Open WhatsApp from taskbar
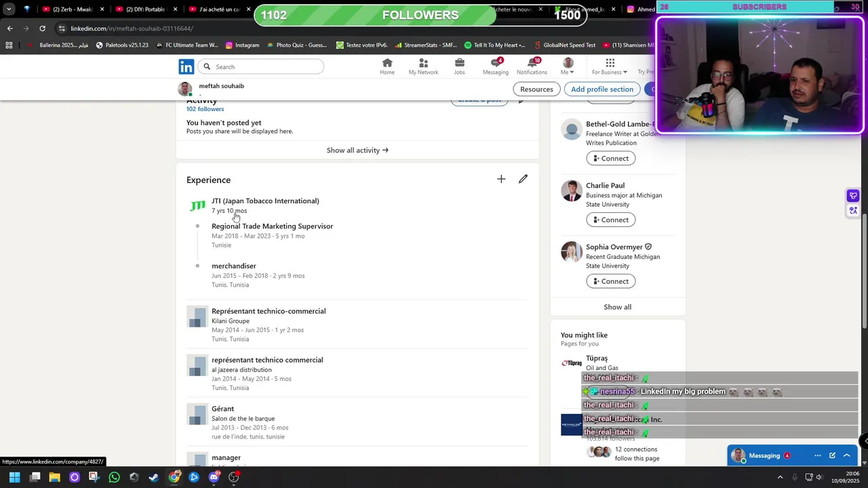The image size is (868, 488). tap(114, 477)
